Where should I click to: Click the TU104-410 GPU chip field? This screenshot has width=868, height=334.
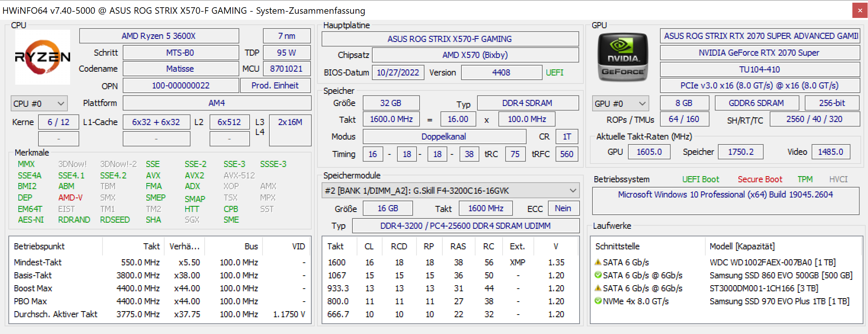coord(760,69)
